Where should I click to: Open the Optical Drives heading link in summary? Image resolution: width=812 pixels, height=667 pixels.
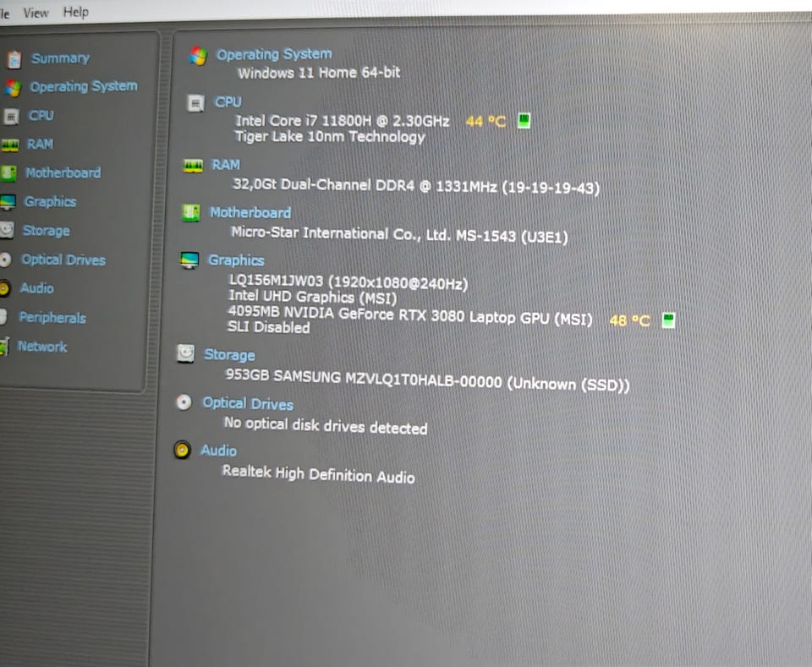(248, 403)
